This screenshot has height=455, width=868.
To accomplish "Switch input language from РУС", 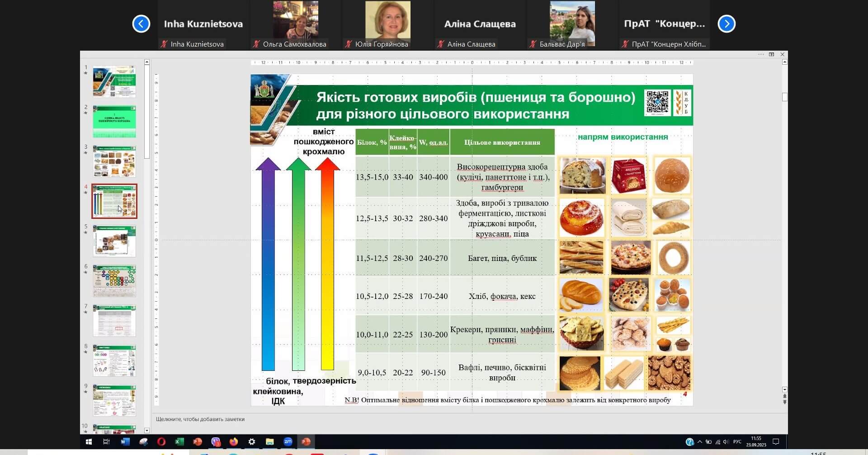I will (737, 442).
